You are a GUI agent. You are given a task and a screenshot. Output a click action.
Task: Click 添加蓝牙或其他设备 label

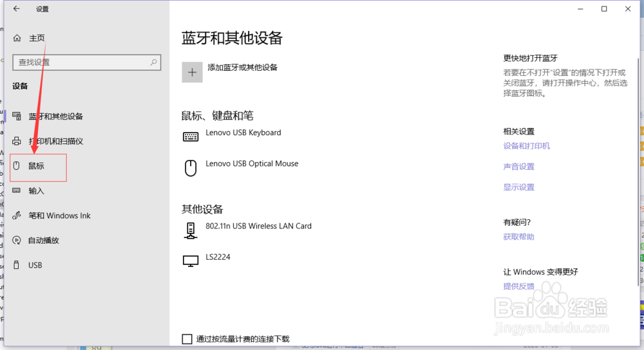pyautogui.click(x=242, y=68)
